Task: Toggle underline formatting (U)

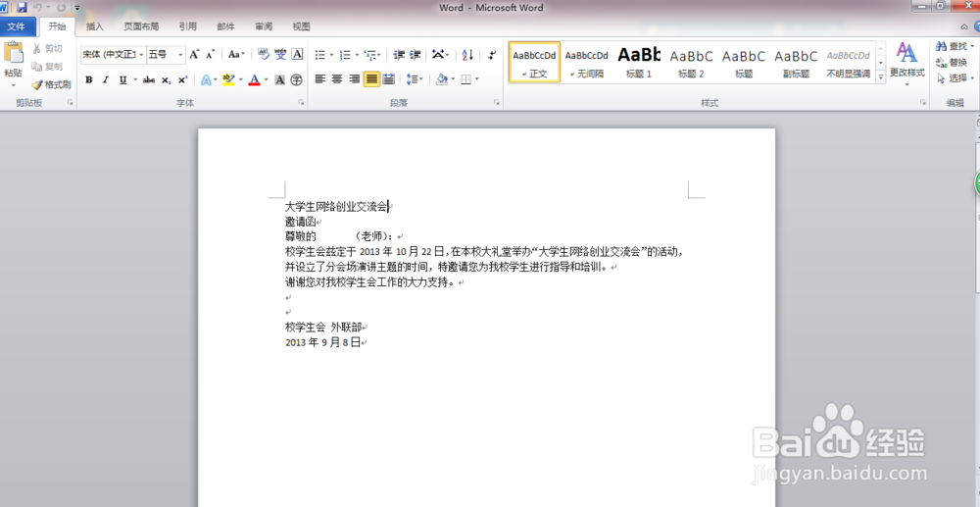Action: pos(122,80)
